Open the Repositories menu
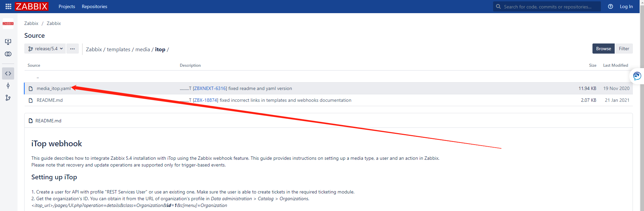The image size is (644, 211). click(94, 6)
